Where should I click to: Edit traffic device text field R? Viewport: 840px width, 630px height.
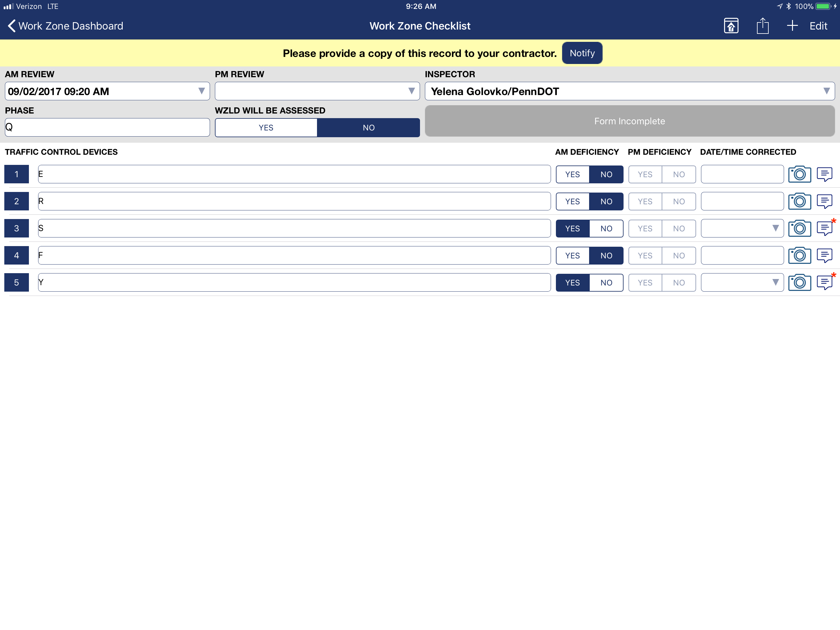click(x=294, y=201)
